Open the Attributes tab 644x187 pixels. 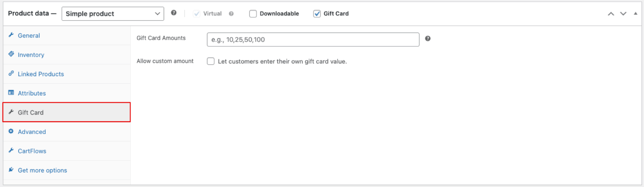pyautogui.click(x=32, y=93)
